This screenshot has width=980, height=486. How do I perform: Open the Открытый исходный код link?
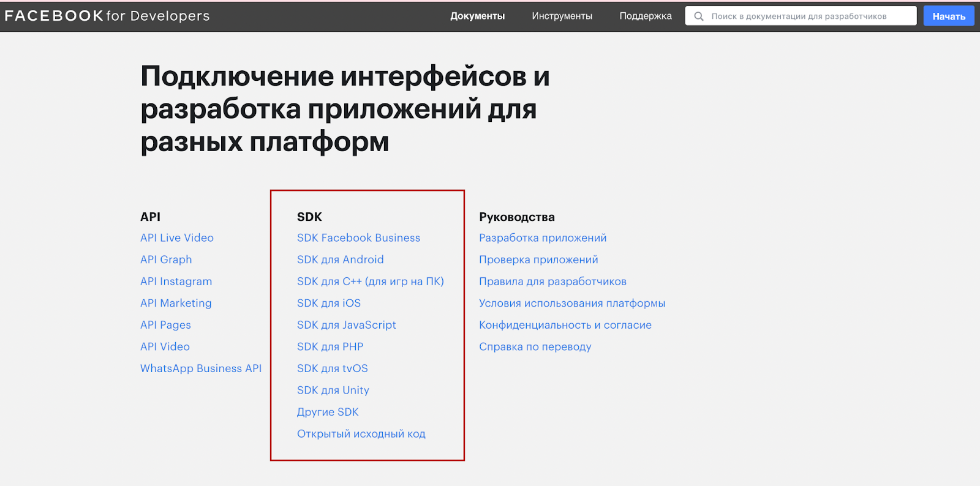coord(361,434)
